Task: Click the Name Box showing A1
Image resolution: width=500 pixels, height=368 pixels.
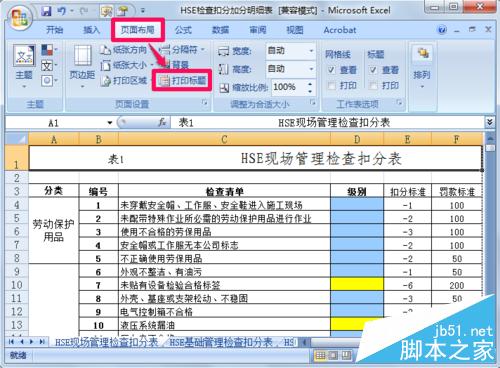Action: [x=54, y=123]
